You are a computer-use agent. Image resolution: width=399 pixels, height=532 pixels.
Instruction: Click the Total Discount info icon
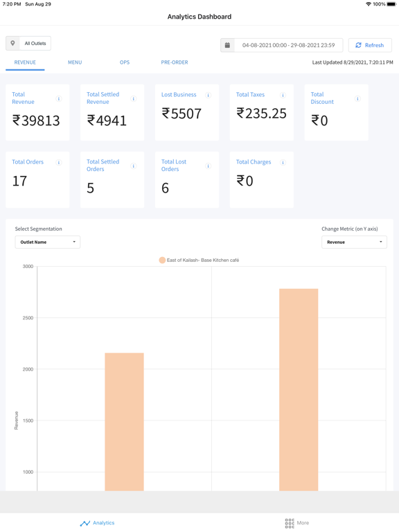[x=357, y=99]
